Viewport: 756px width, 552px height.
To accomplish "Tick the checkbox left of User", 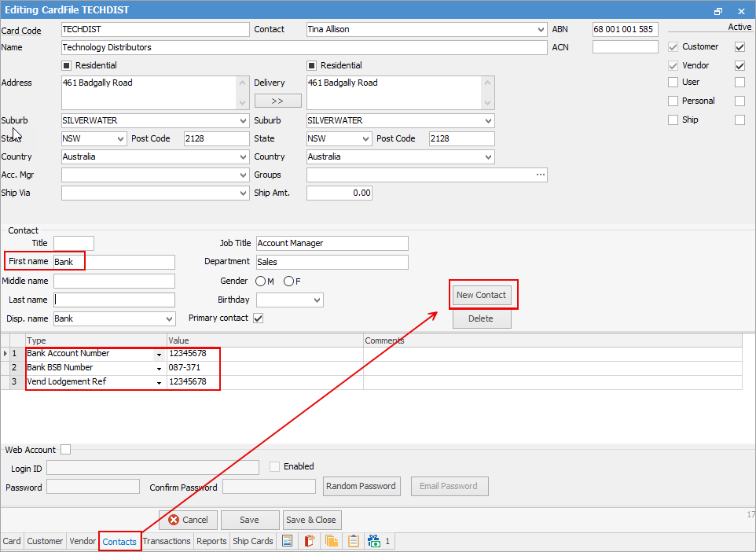I will 673,83.
